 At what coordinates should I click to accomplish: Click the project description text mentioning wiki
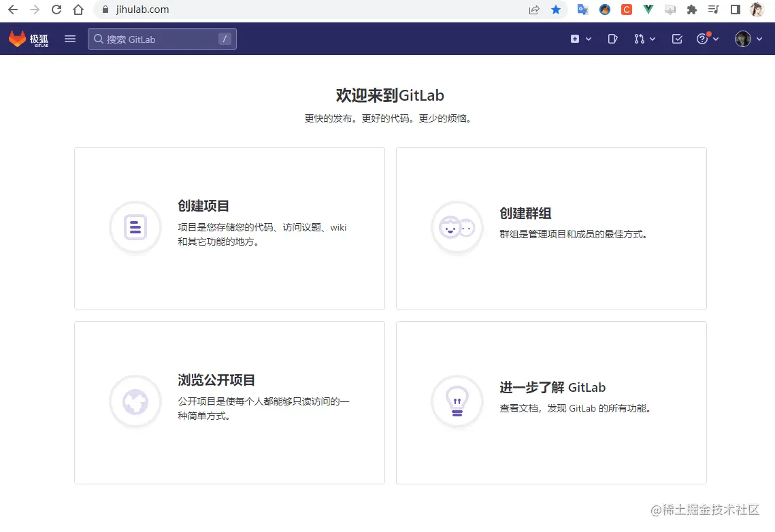pyautogui.click(x=263, y=235)
